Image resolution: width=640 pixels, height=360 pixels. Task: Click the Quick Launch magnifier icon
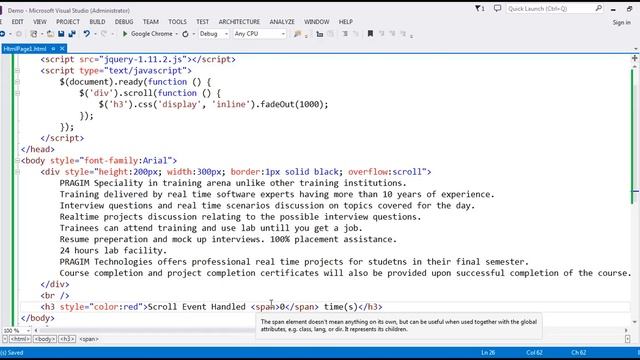[x=598, y=8]
